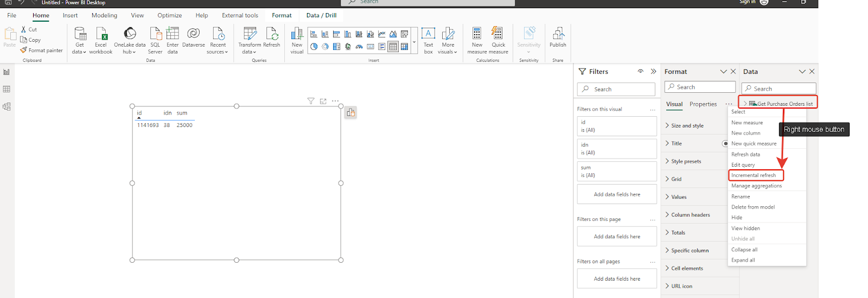The height and width of the screenshot is (298, 868).
Task: Toggle Filters pane visibility eye
Action: [641, 71]
